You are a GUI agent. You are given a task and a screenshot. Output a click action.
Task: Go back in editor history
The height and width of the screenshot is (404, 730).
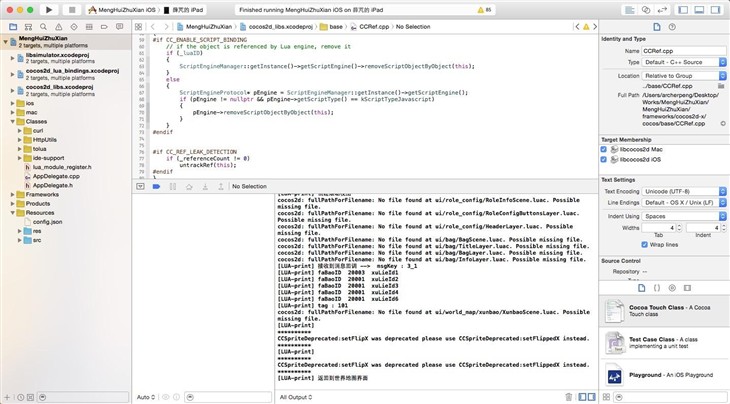153,27
